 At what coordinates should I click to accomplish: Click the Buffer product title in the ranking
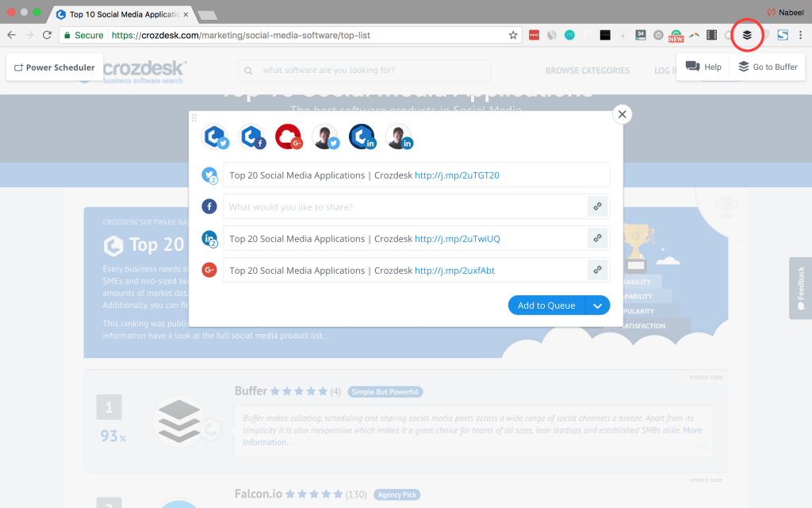(251, 391)
